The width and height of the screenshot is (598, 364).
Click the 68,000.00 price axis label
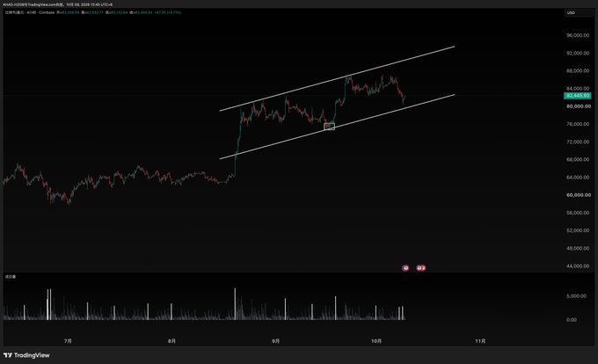click(578, 160)
